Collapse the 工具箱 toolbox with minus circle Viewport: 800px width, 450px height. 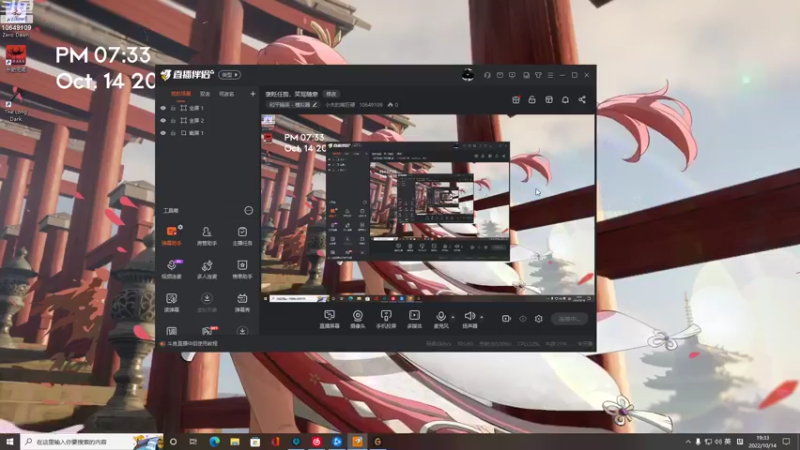(x=248, y=210)
